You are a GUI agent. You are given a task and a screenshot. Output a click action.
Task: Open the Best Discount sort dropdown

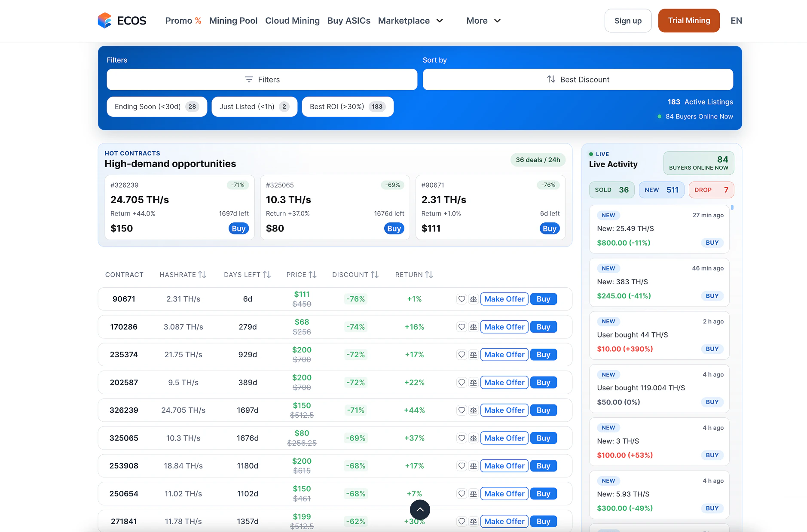(x=578, y=79)
